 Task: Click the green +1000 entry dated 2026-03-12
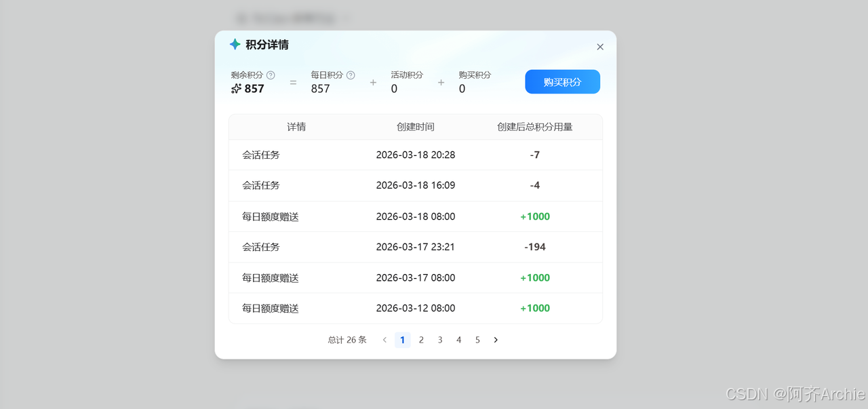tap(535, 308)
